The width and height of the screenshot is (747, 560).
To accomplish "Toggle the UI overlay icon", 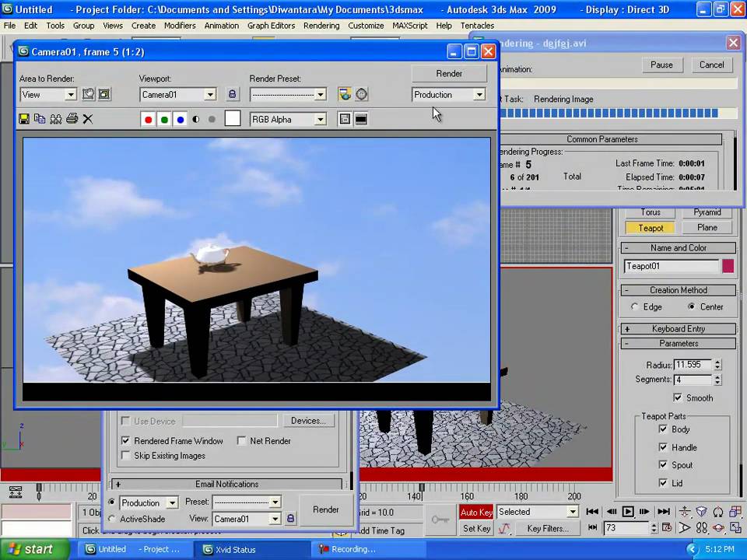I will point(345,119).
